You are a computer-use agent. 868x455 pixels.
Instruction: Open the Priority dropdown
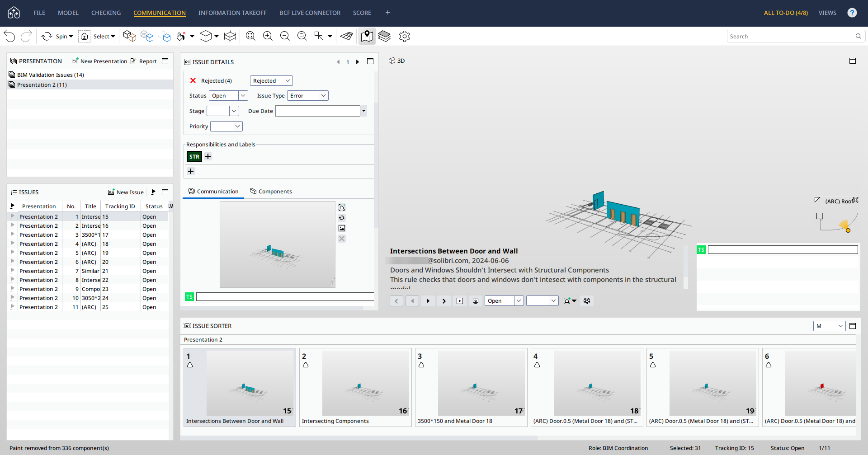tap(237, 127)
